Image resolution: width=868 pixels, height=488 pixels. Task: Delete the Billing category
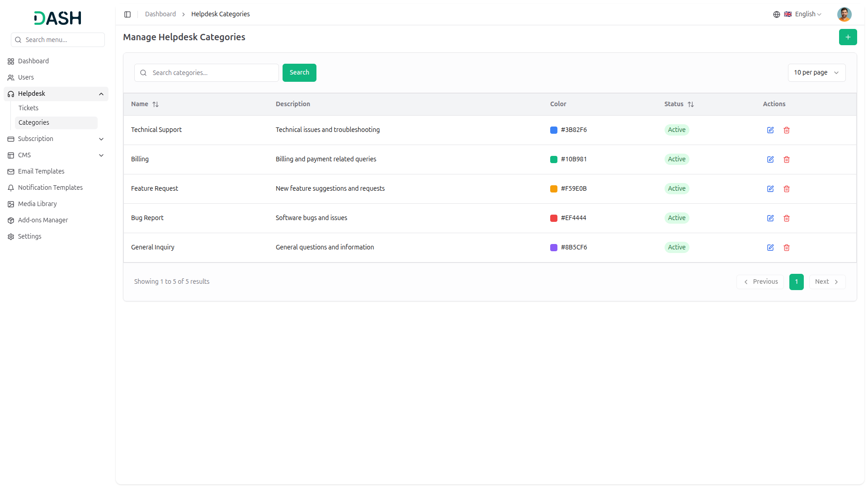point(787,160)
